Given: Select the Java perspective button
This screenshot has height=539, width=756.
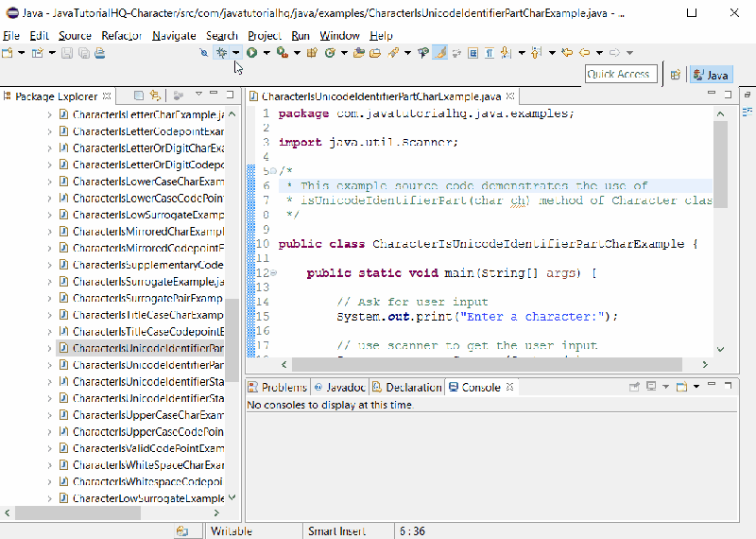Looking at the screenshot, I should point(712,75).
